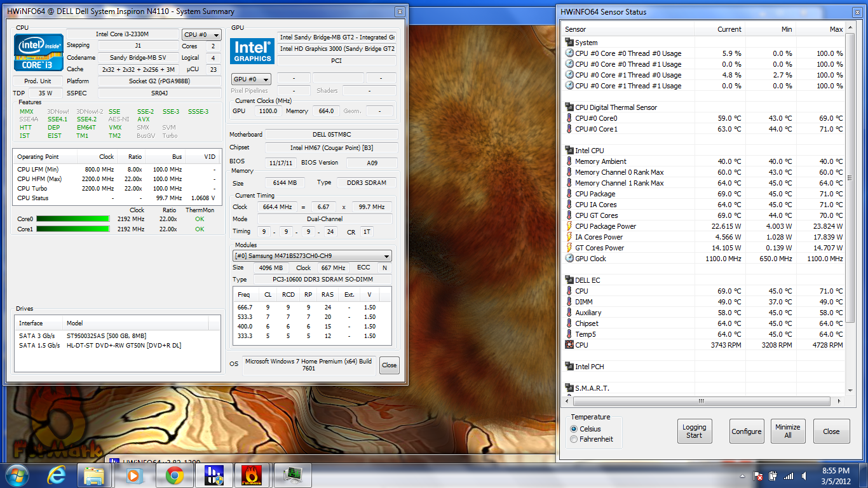This screenshot has width=868, height=488.
Task: Click the Intel Graphics logo
Action: coord(252,50)
